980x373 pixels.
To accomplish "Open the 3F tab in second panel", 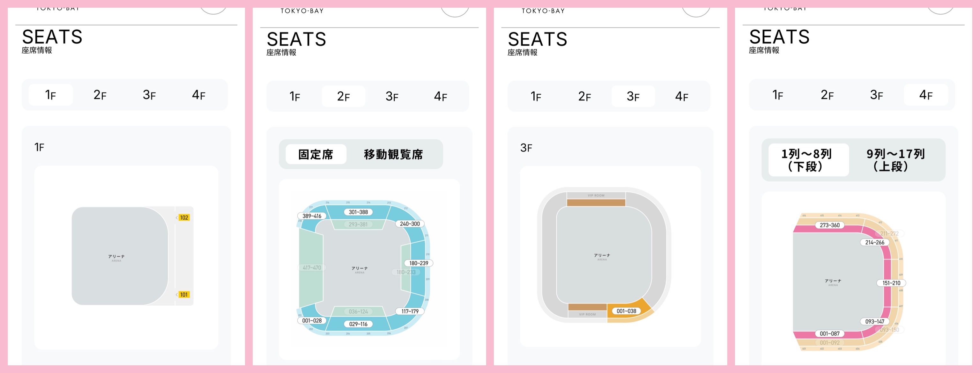I will [x=392, y=96].
